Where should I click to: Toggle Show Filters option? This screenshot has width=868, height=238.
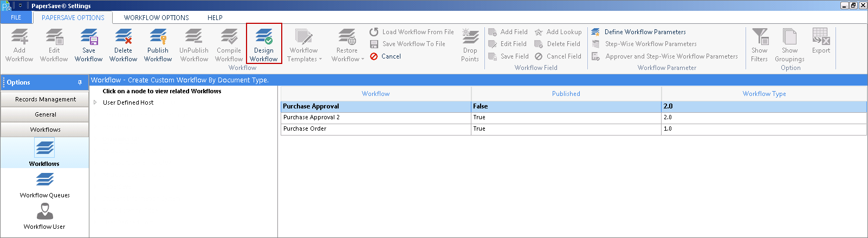759,45
